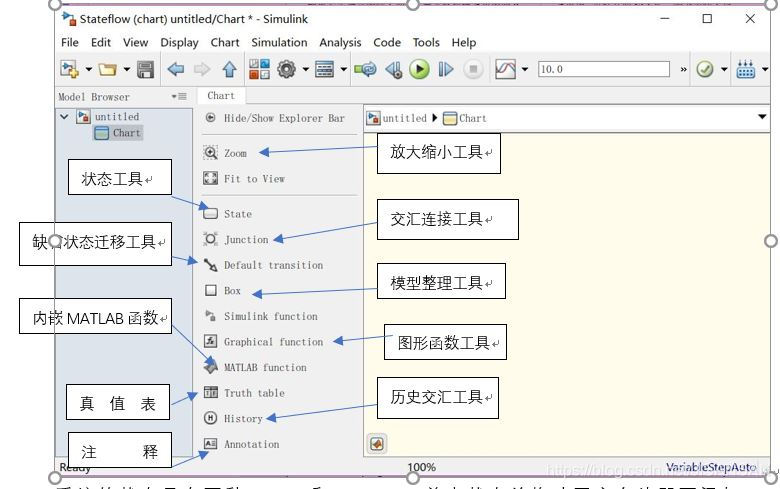
Task: Open the Display menu
Action: click(x=179, y=43)
